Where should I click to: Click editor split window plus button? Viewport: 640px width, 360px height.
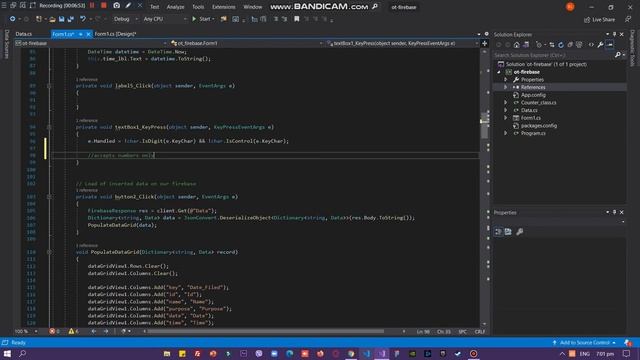click(x=484, y=43)
